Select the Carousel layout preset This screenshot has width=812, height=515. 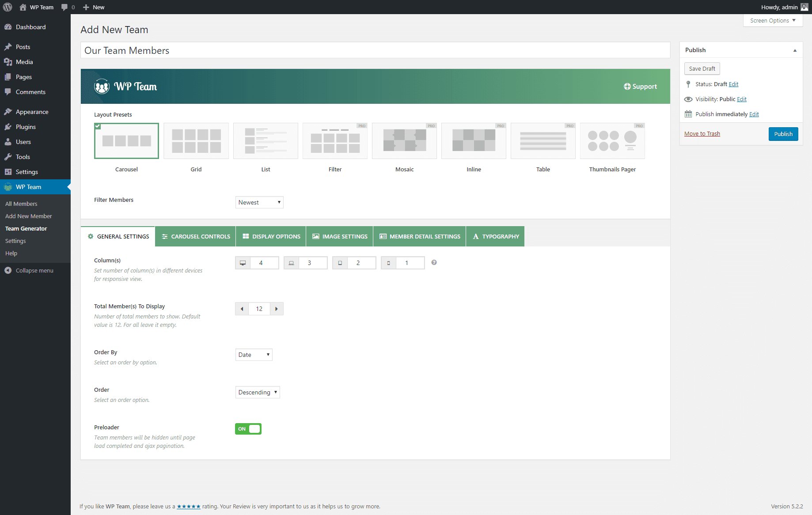126,141
